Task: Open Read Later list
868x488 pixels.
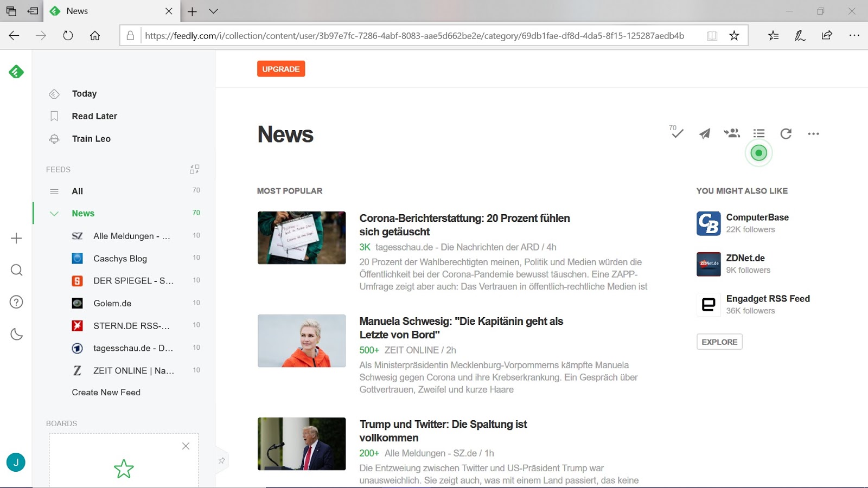Action: click(94, 116)
